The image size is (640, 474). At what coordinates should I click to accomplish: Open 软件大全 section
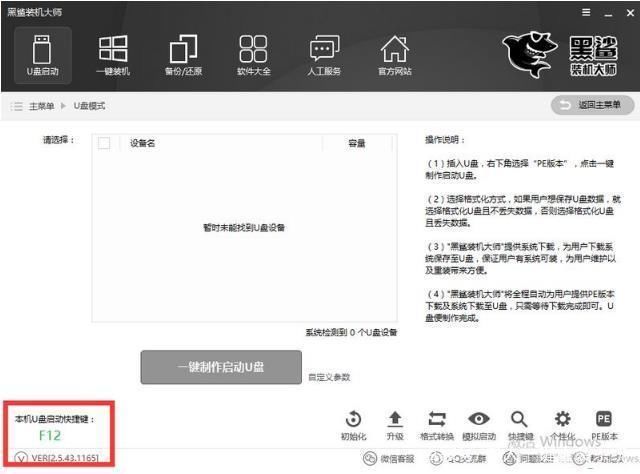click(253, 56)
